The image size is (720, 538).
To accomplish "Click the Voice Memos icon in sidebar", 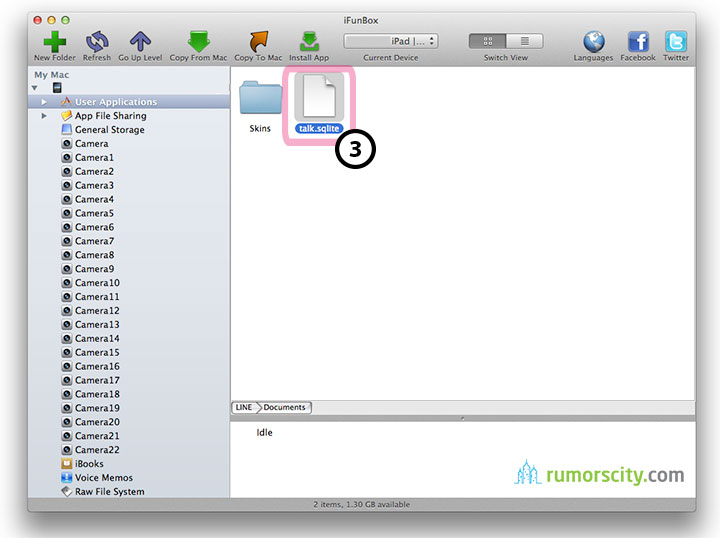I will (67, 478).
